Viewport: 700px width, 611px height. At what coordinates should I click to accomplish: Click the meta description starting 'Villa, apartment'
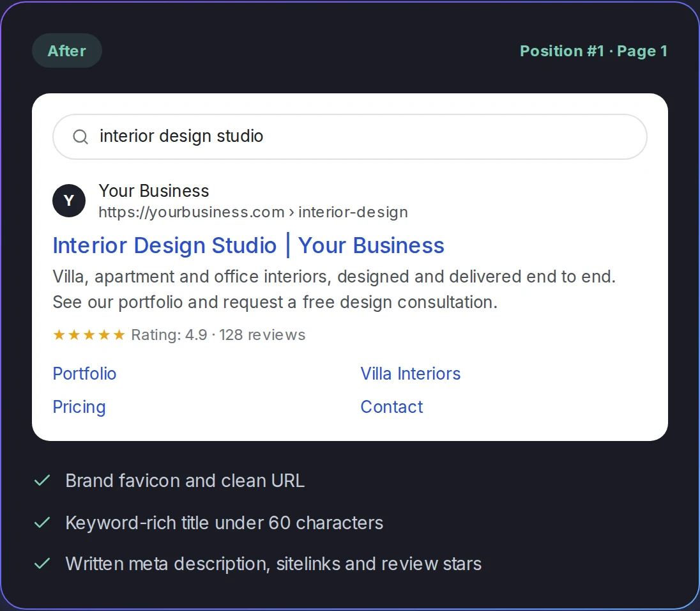334,289
